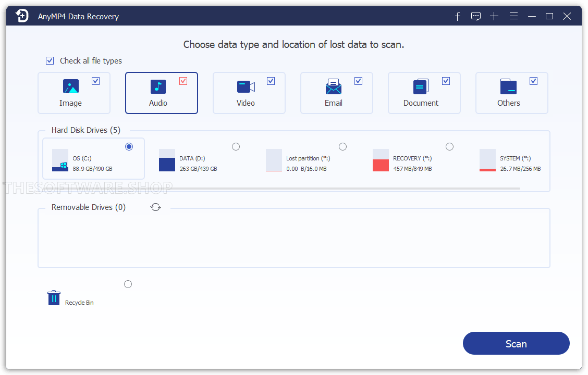Click the plus icon in title bar
The height and width of the screenshot is (375, 588).
[x=494, y=16]
